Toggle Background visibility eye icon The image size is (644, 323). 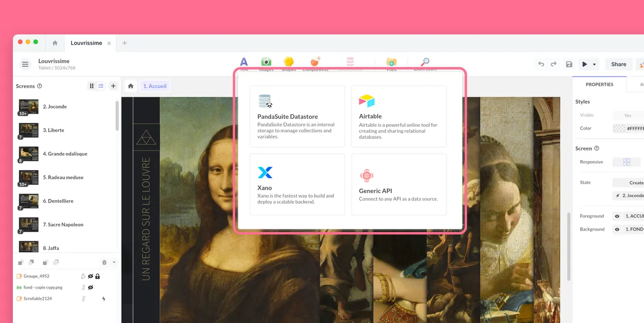617,229
